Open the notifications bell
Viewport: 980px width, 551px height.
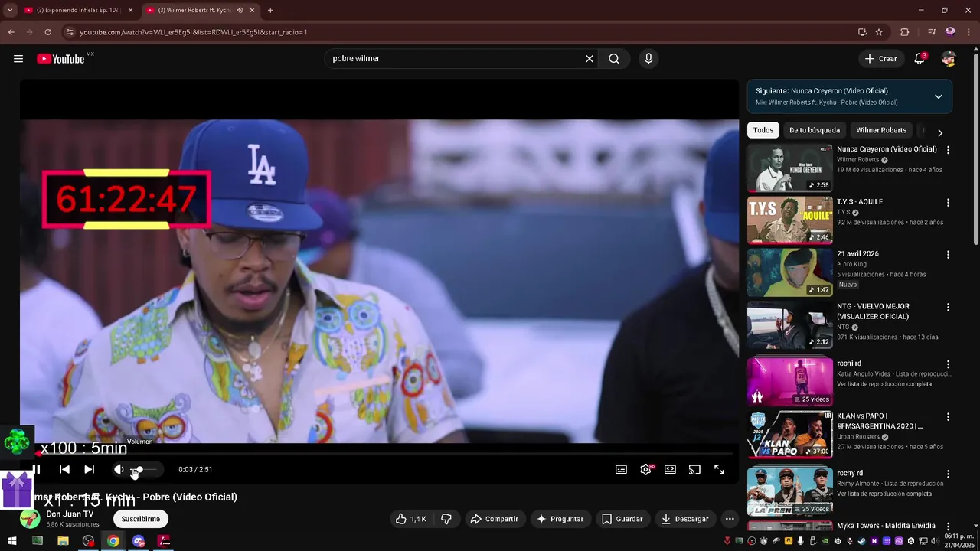(x=920, y=59)
